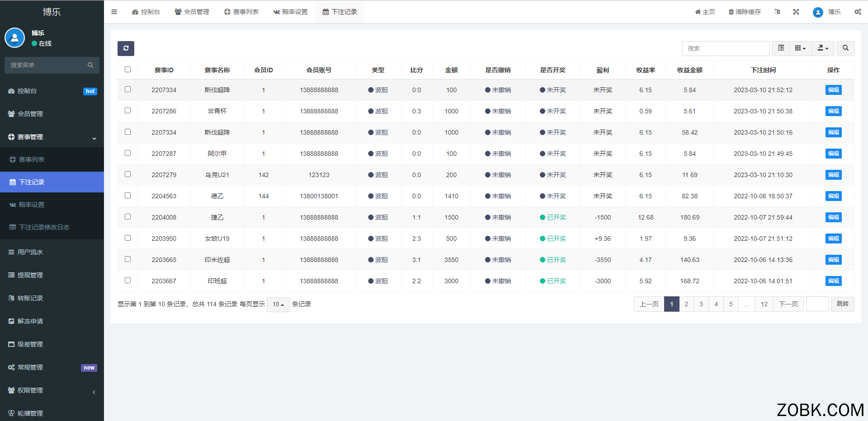
Task: Focus the table 搜索 input field
Action: coord(726,48)
